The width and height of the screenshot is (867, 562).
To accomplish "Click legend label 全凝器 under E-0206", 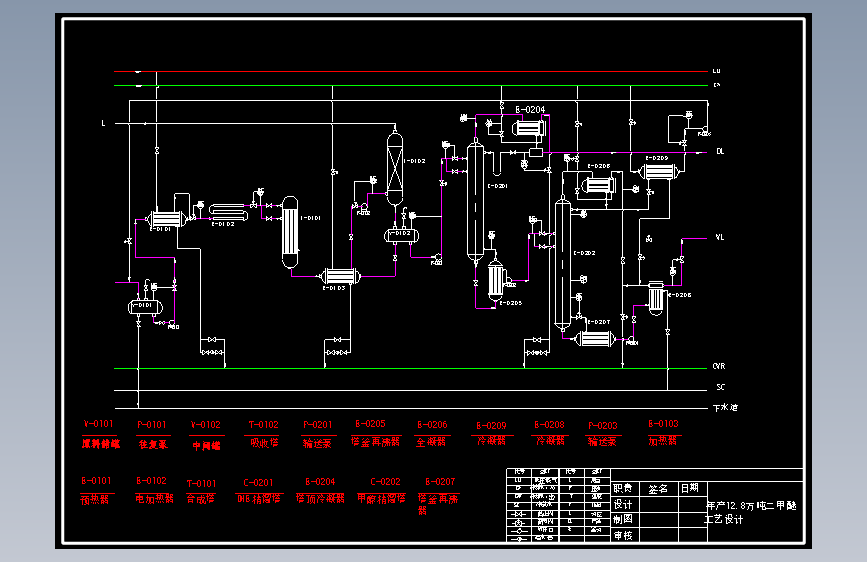I will coord(431,441).
